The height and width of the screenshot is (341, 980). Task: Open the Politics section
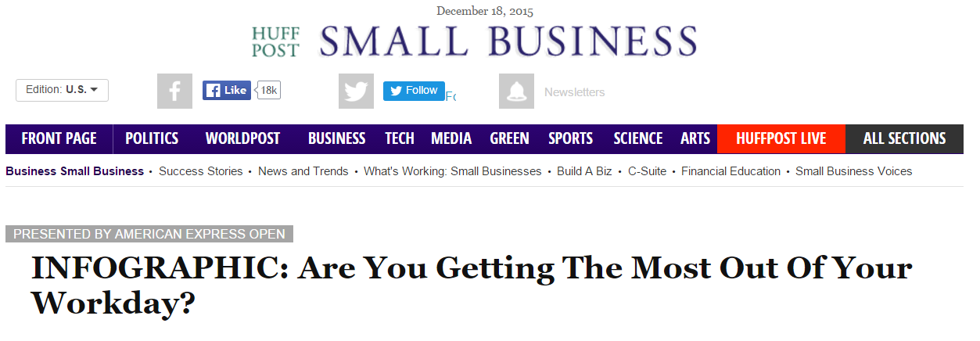[x=152, y=138]
